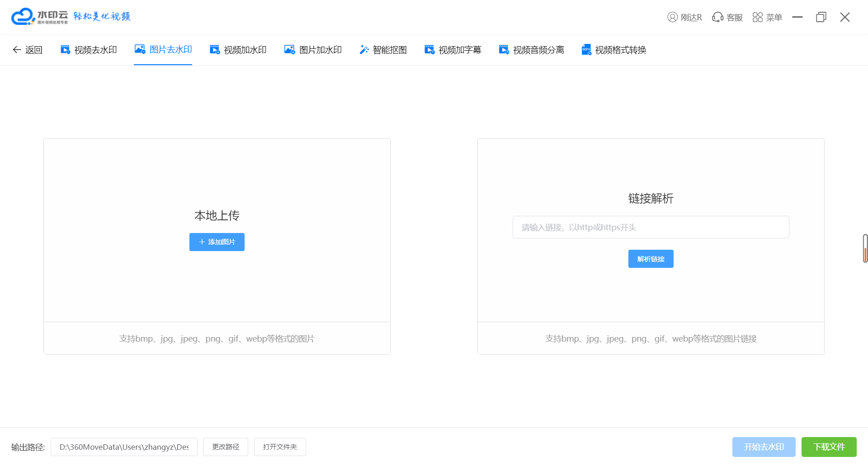
Task: Click the 图片加水印 tab icon
Action: pyautogui.click(x=290, y=50)
